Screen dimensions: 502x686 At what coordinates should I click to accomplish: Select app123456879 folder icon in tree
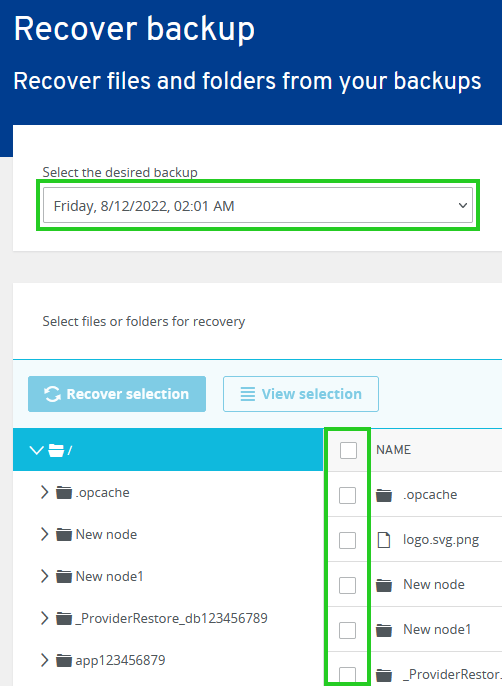(64, 660)
